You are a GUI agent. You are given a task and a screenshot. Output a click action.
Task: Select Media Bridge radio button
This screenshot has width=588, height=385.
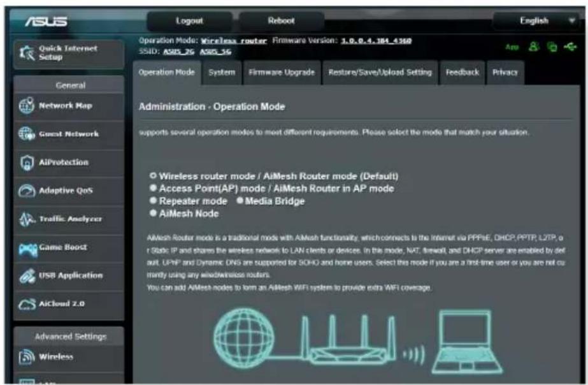[x=240, y=200]
